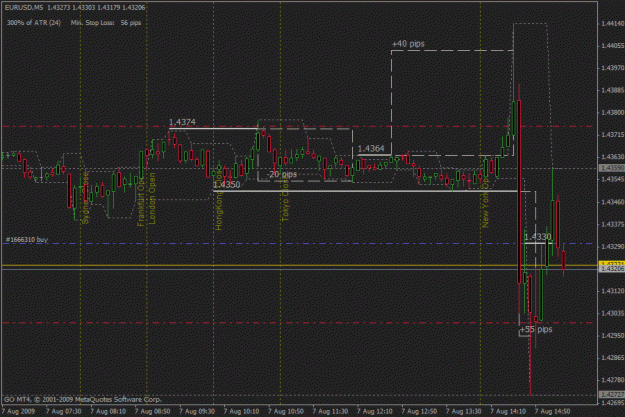Click the 1.43800 price scale value
The height and width of the screenshot is (417, 625).
pos(612,113)
